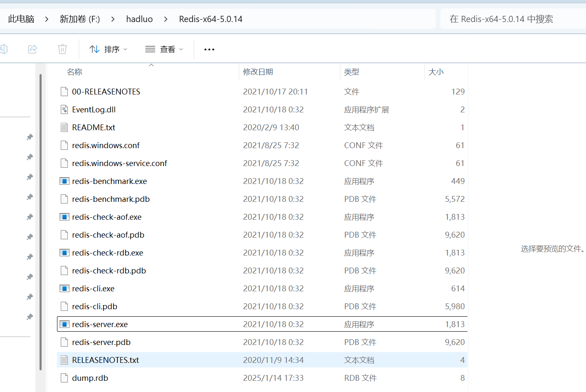Click the size value 5,572

(x=455, y=199)
